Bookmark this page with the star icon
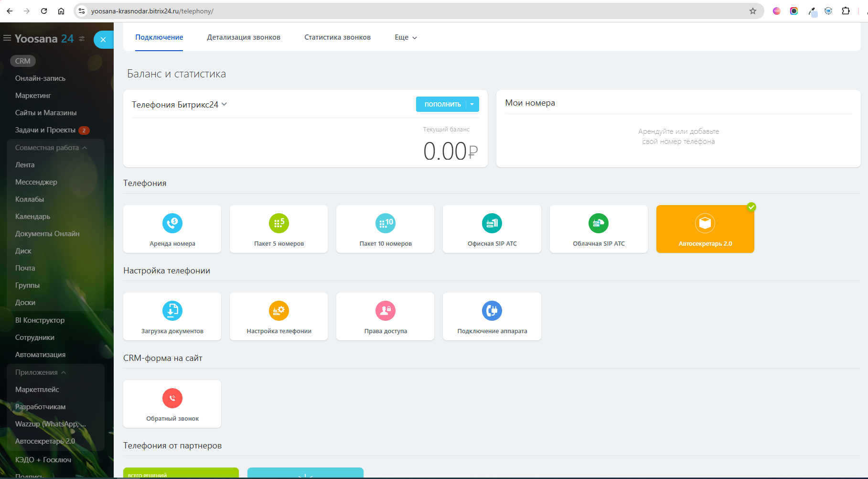 [x=753, y=11]
